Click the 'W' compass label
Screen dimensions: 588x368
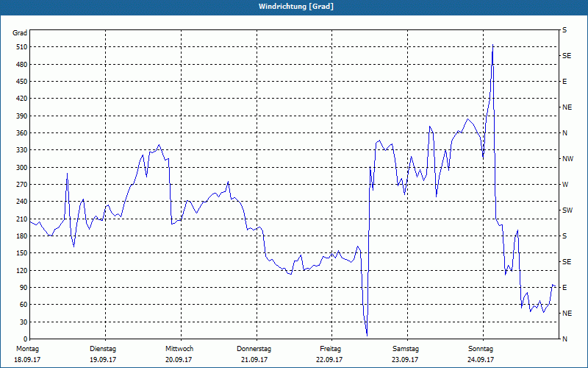click(x=565, y=185)
